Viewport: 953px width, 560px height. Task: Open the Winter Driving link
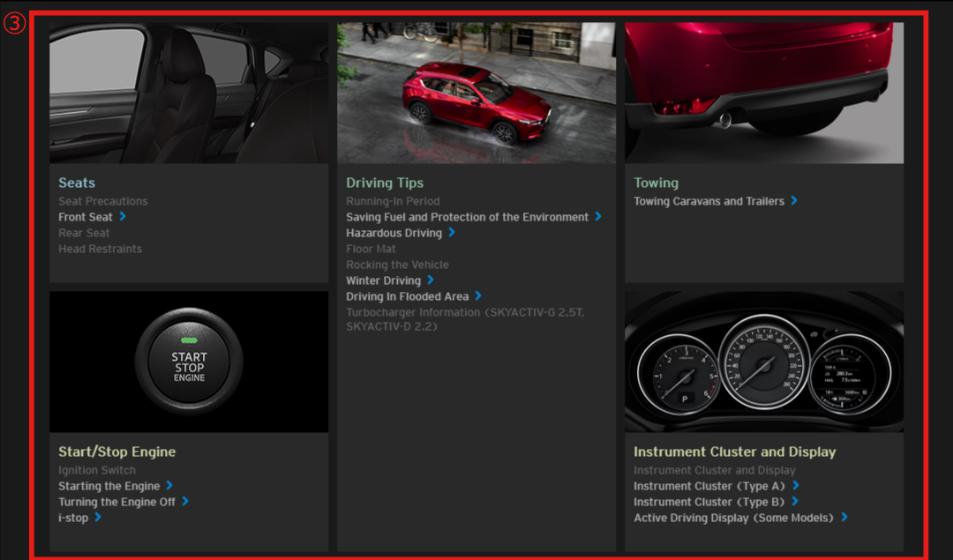pos(383,280)
